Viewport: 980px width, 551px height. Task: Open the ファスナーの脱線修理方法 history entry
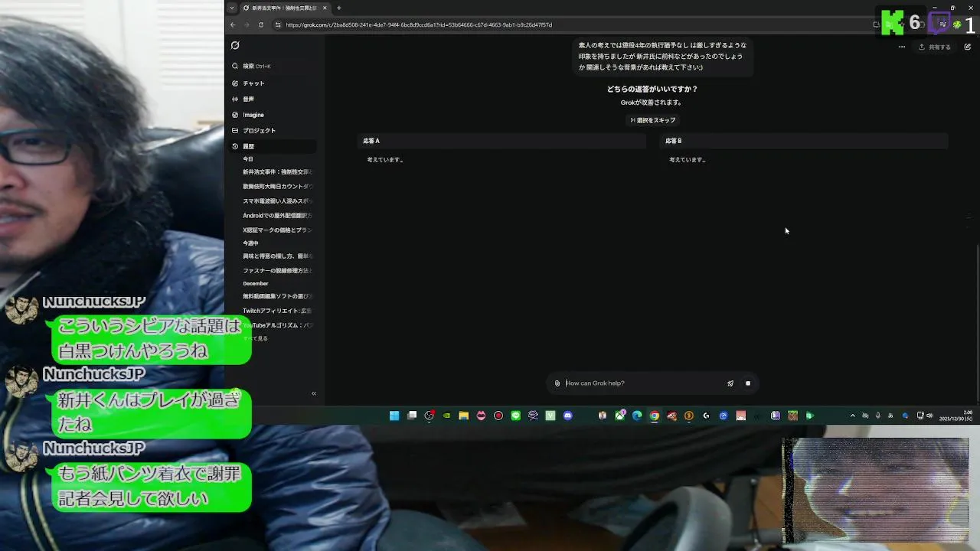[277, 271]
